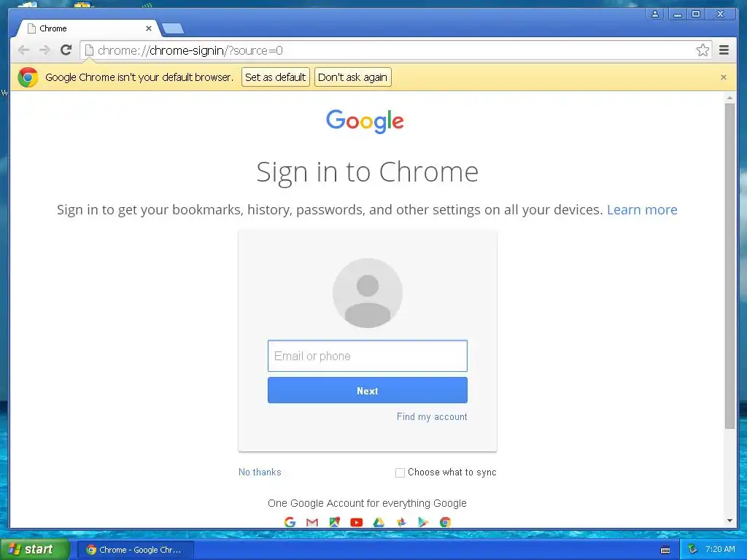Open the Windows start menu
The width and height of the screenshot is (747, 560).
click(x=34, y=550)
